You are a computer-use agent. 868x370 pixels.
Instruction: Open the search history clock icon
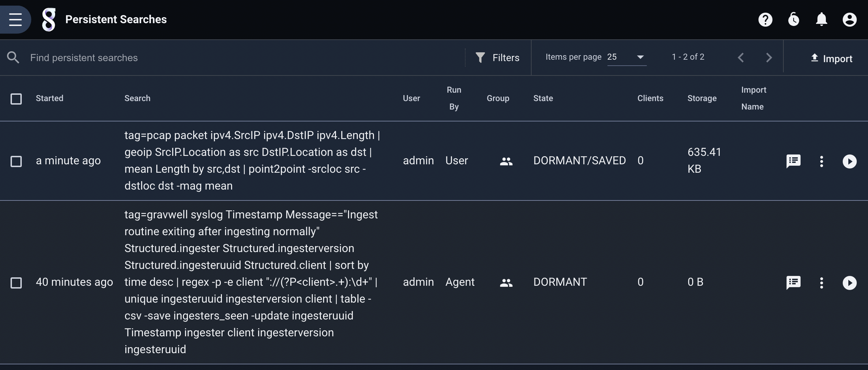[794, 20]
